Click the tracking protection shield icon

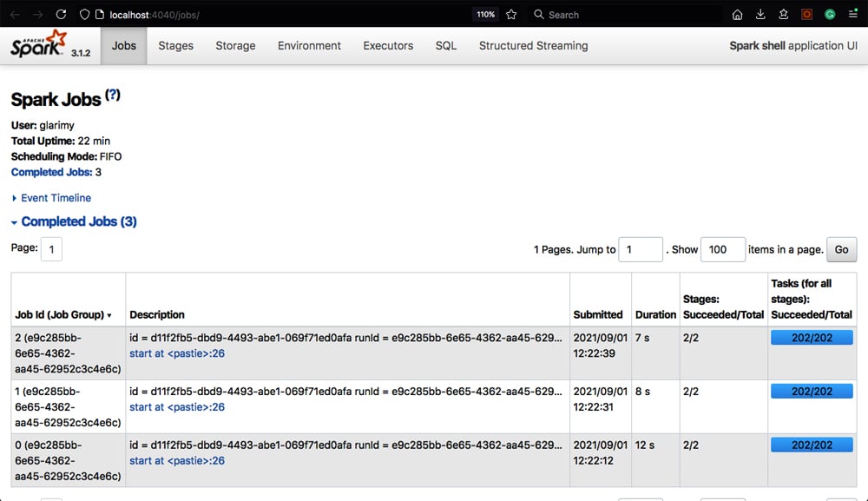pyautogui.click(x=84, y=15)
